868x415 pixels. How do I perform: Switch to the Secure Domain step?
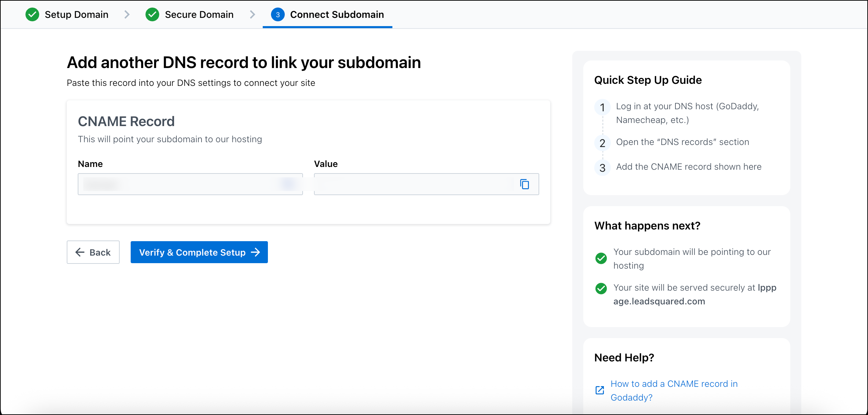coord(199,14)
